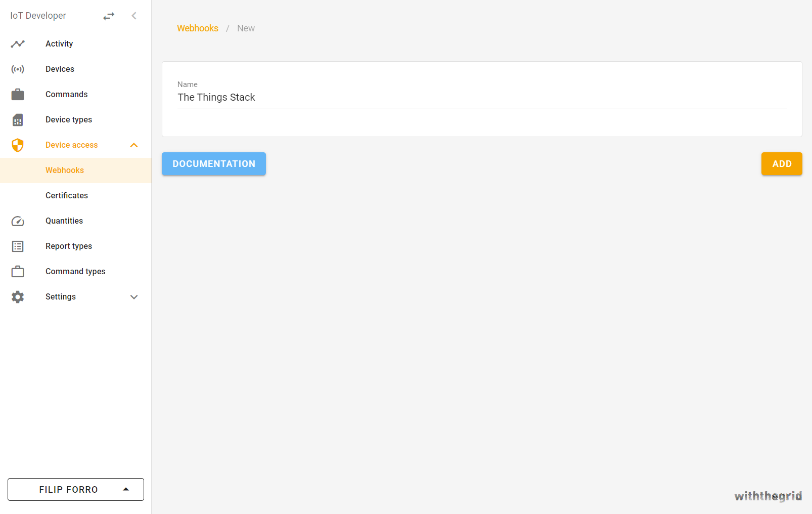Image resolution: width=812 pixels, height=514 pixels.
Task: Click the Name input field
Action: pos(480,97)
